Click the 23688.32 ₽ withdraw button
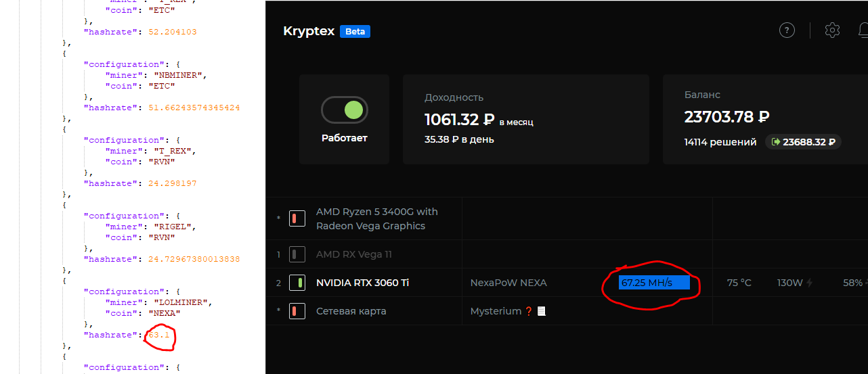 coord(804,142)
